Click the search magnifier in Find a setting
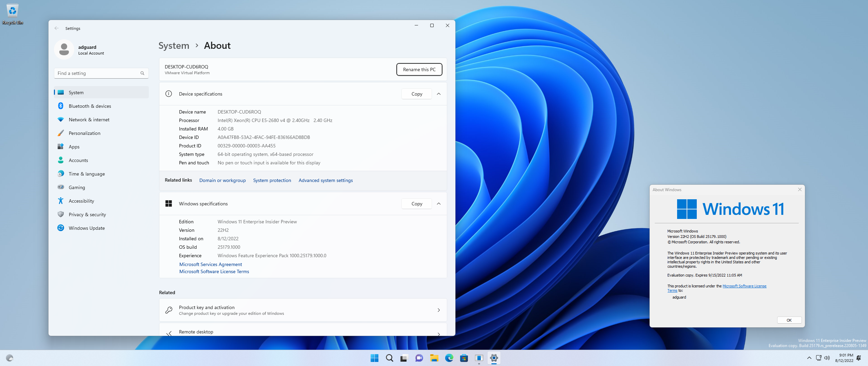This screenshot has height=366, width=868. tap(142, 73)
